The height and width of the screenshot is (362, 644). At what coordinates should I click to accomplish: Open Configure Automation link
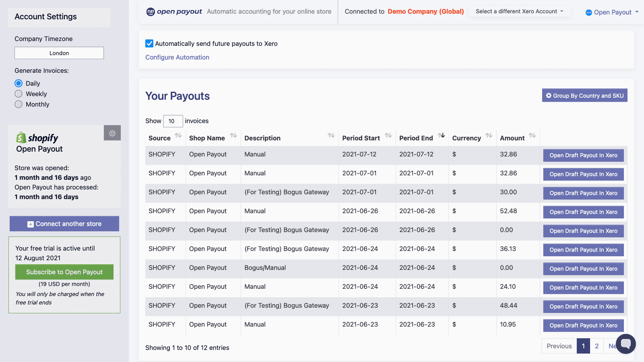click(177, 57)
